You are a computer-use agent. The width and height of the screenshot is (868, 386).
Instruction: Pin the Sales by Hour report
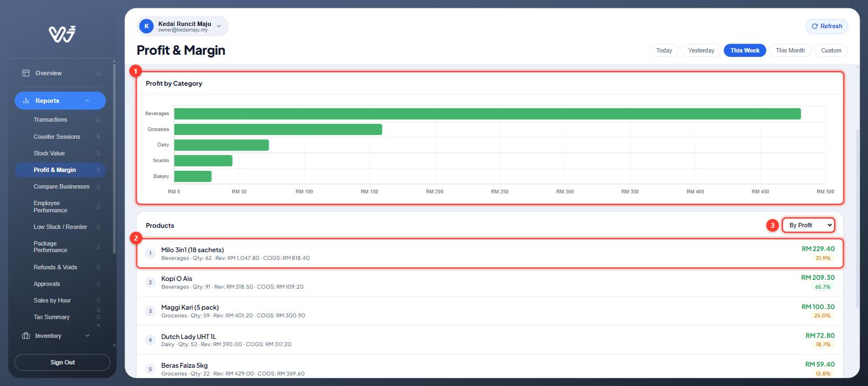pos(99,300)
